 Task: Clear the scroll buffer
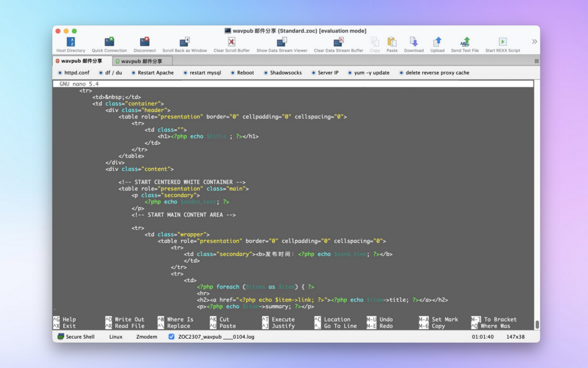pos(231,42)
